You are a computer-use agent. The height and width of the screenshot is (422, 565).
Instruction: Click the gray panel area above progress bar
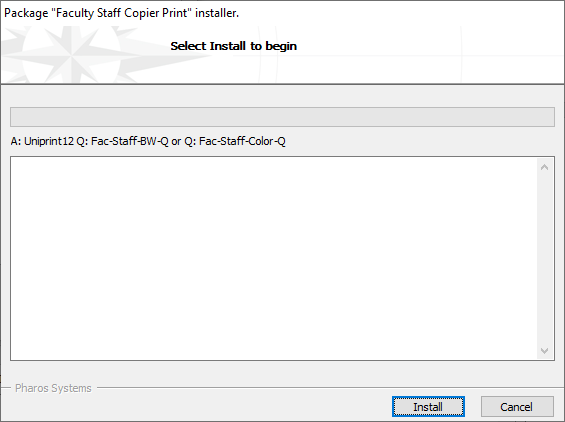(282, 96)
